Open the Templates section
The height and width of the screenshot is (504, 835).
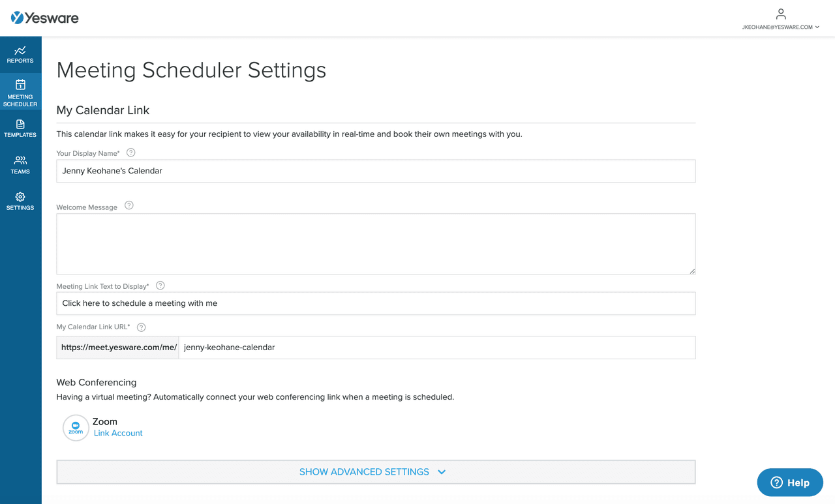(x=20, y=129)
